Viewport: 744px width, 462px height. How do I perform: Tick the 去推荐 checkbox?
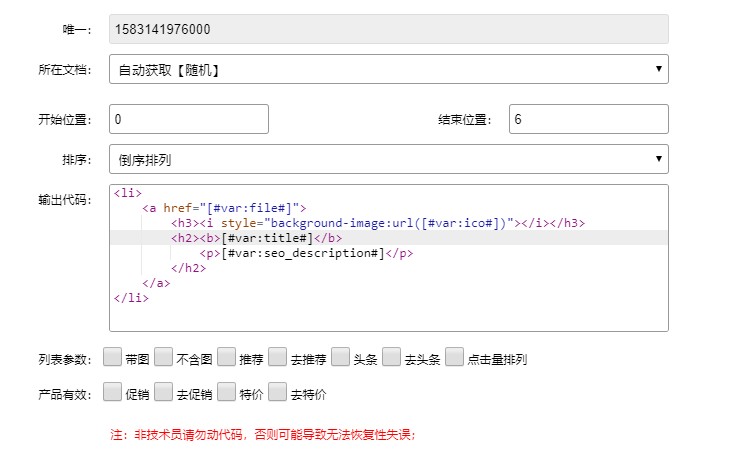pos(277,357)
